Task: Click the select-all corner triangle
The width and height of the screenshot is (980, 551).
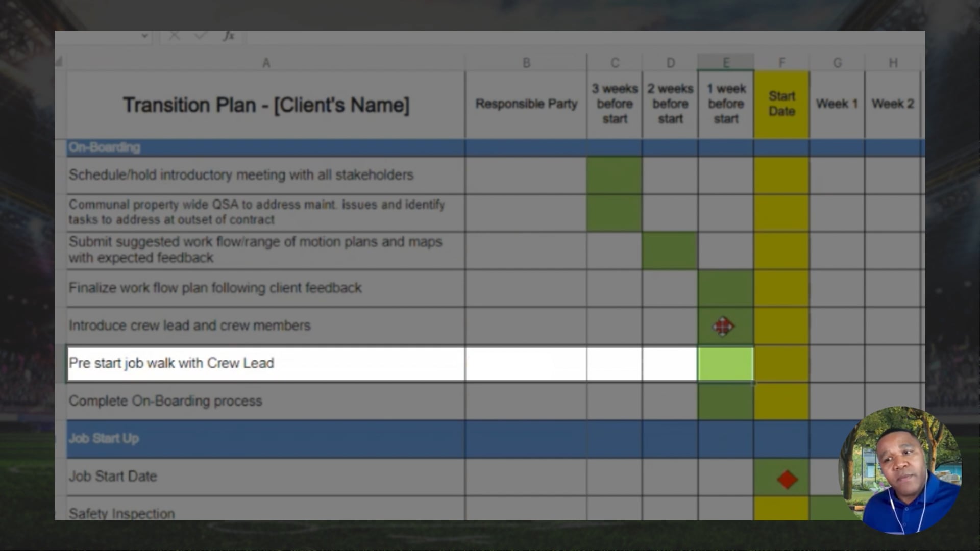Action: tap(59, 62)
